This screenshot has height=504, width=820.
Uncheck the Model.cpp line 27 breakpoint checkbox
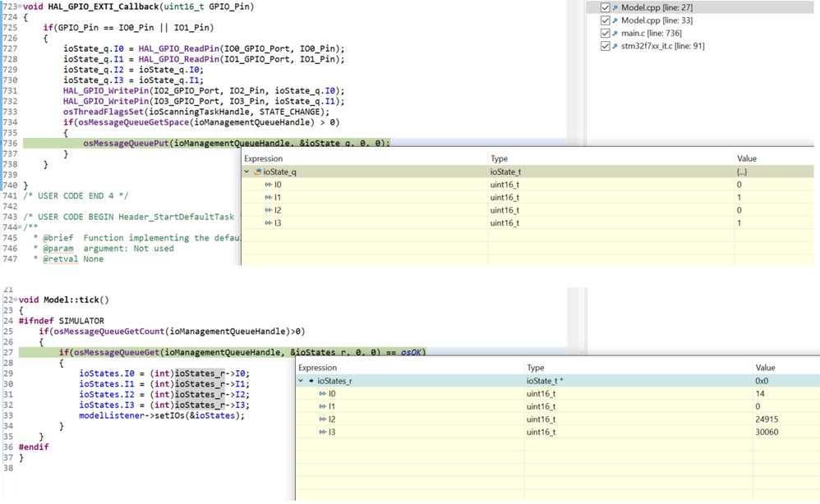[605, 7]
